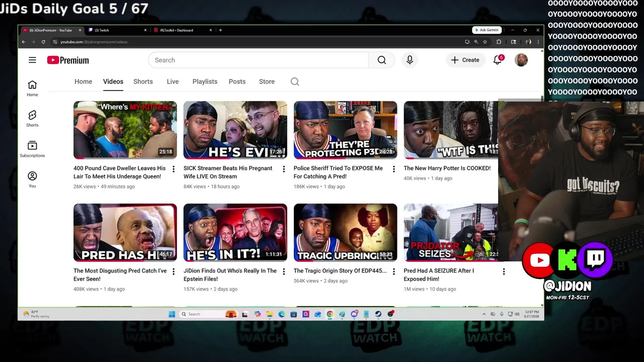Open Steam from the taskbar
Image resolution: width=644 pixels, height=362 pixels.
pos(378,314)
